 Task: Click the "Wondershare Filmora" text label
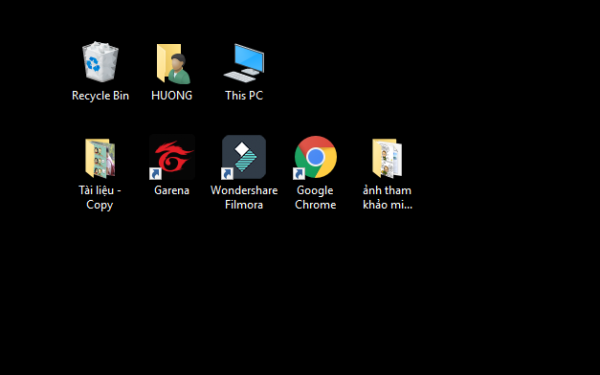(x=244, y=197)
